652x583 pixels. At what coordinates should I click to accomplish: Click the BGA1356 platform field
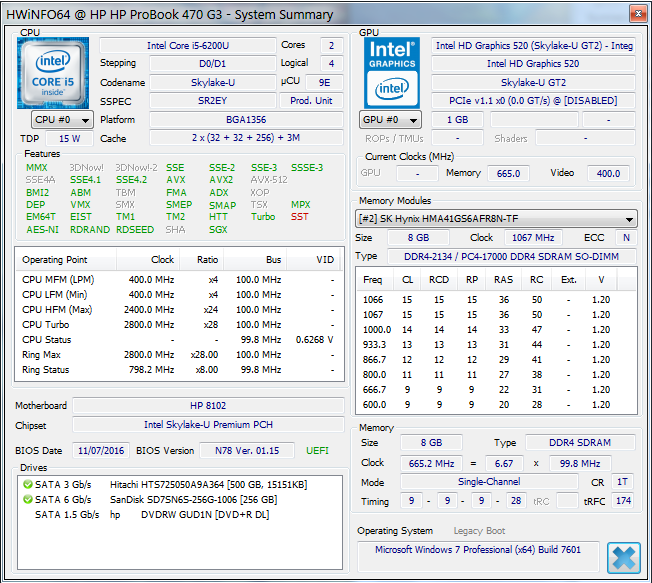[246, 120]
